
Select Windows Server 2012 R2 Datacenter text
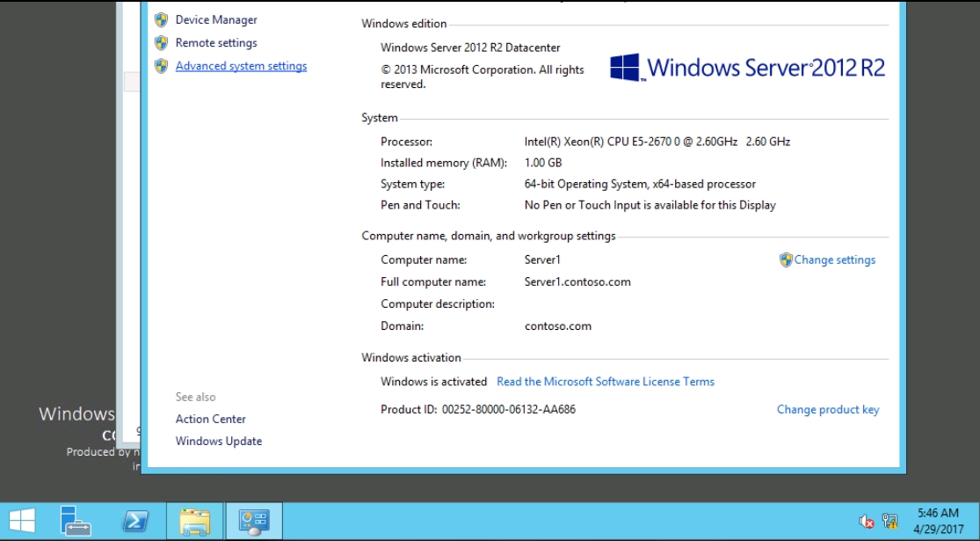click(x=470, y=48)
